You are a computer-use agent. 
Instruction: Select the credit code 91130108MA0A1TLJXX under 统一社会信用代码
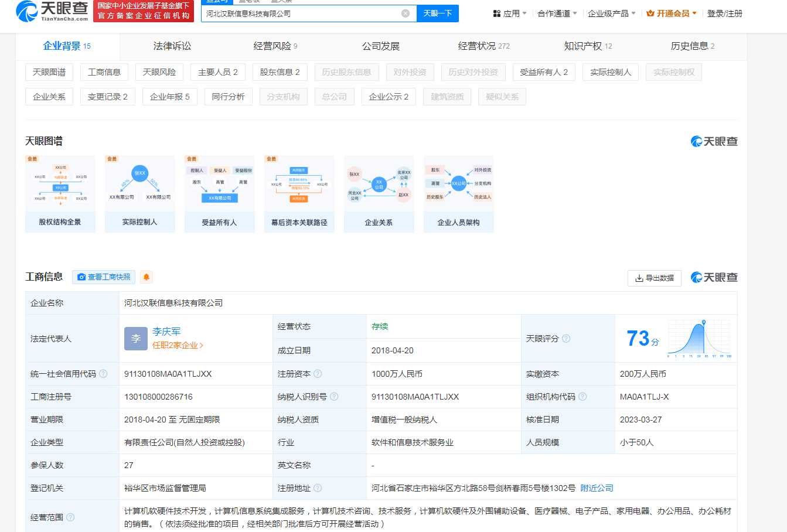coord(168,374)
